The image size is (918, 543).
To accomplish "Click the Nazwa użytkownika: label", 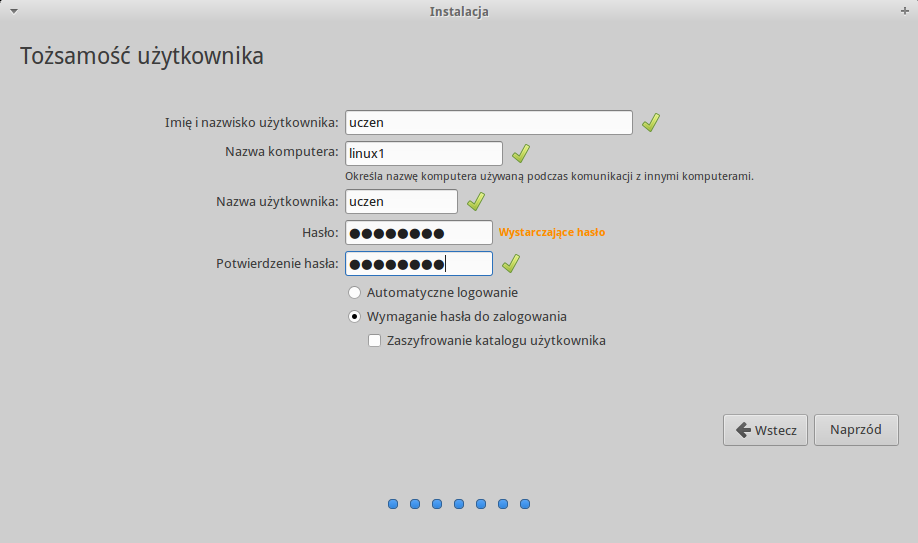I will (278, 202).
